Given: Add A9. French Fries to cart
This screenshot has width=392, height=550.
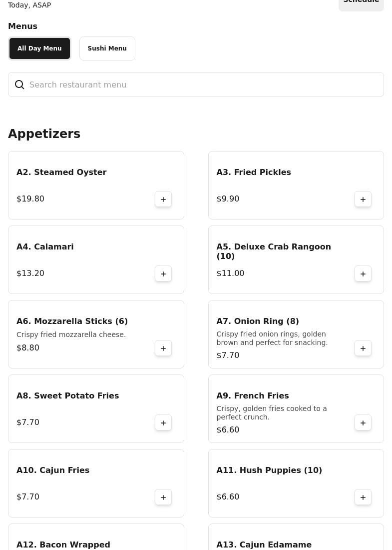Looking at the screenshot, I should coord(363,422).
